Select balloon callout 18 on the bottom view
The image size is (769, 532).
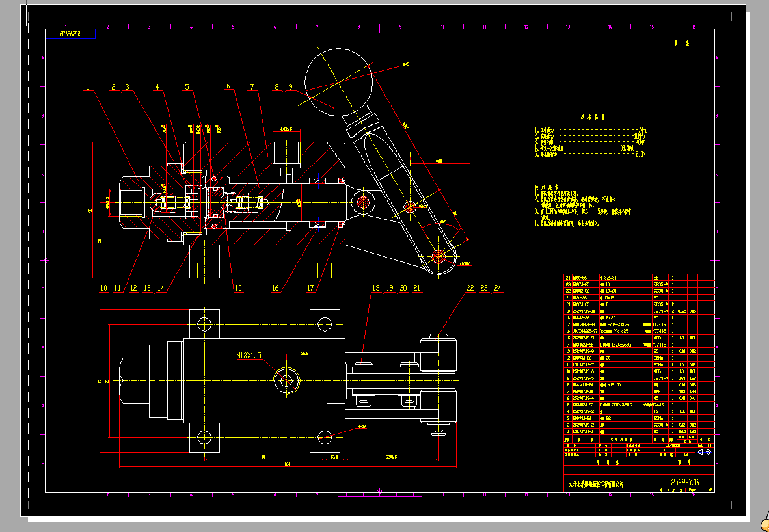pyautogui.click(x=375, y=286)
